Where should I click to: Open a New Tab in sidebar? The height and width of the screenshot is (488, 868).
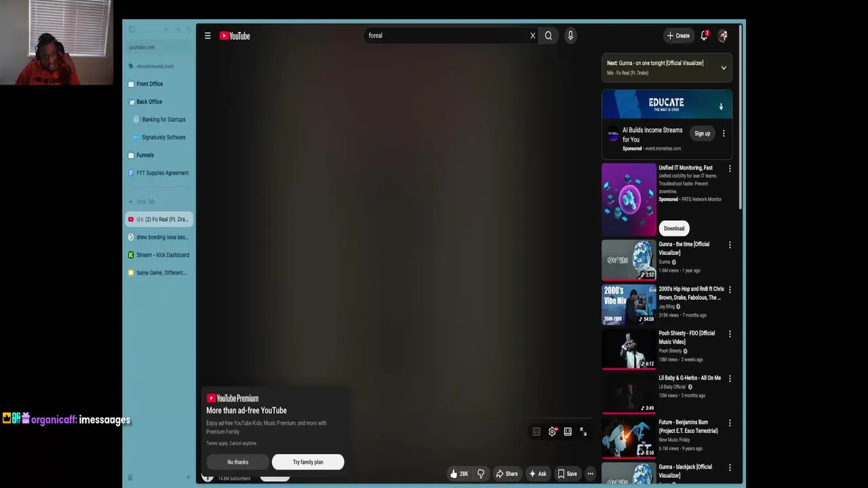click(x=159, y=201)
